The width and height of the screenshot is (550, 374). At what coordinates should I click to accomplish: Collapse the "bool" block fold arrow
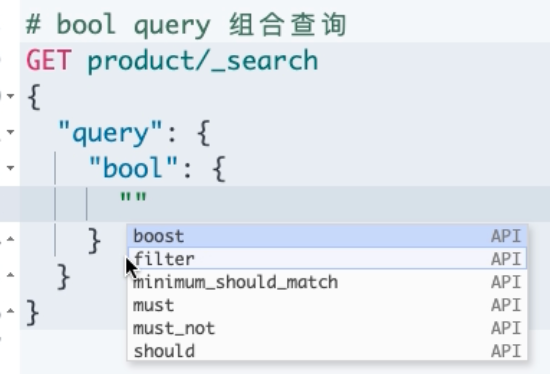pyautogui.click(x=11, y=168)
